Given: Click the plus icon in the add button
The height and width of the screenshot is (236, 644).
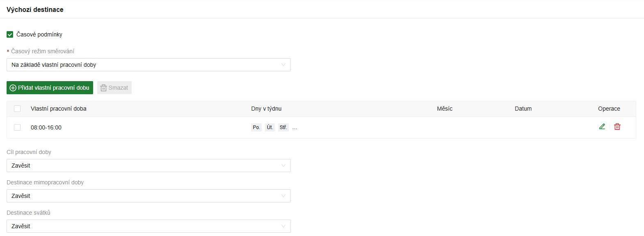Looking at the screenshot, I should [x=13, y=88].
